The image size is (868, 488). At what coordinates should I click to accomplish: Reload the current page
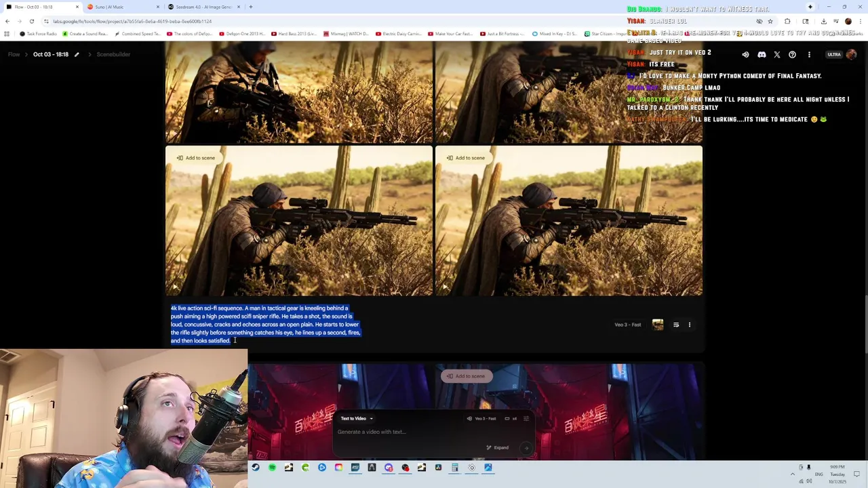31,21
